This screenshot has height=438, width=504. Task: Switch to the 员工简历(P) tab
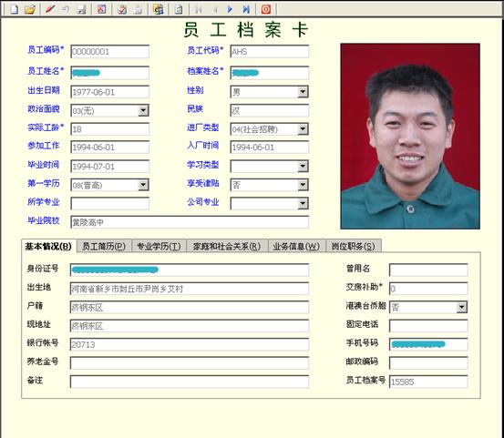pyautogui.click(x=104, y=246)
